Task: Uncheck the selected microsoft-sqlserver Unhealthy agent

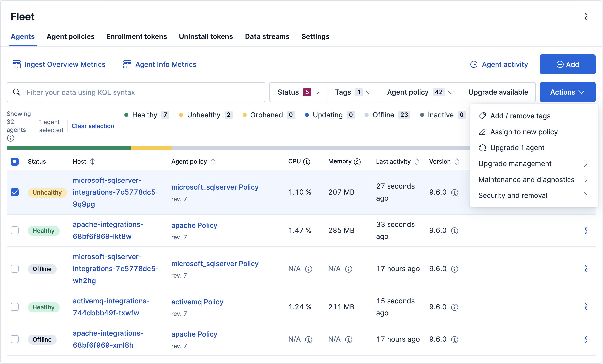Action: click(15, 192)
